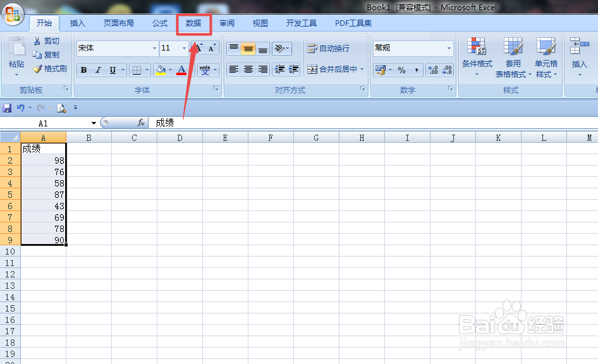
Task: Save the workbook from quick access
Action: pos(7,108)
